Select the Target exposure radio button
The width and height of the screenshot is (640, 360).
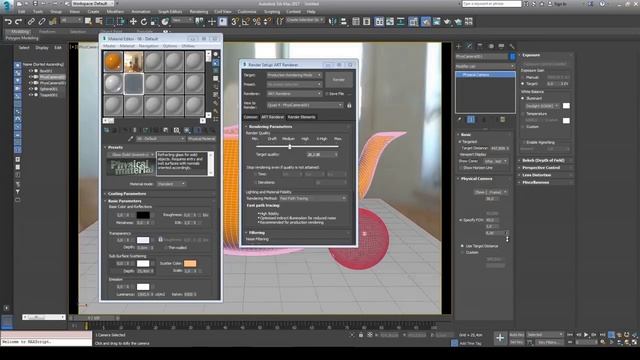point(523,84)
